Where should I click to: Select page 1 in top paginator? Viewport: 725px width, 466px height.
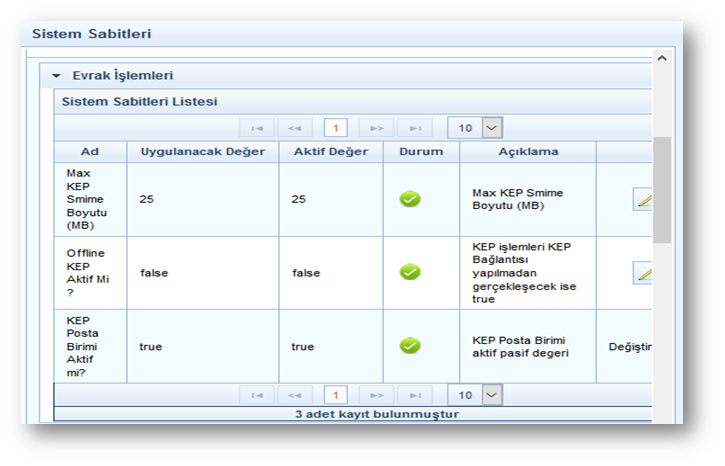(335, 128)
